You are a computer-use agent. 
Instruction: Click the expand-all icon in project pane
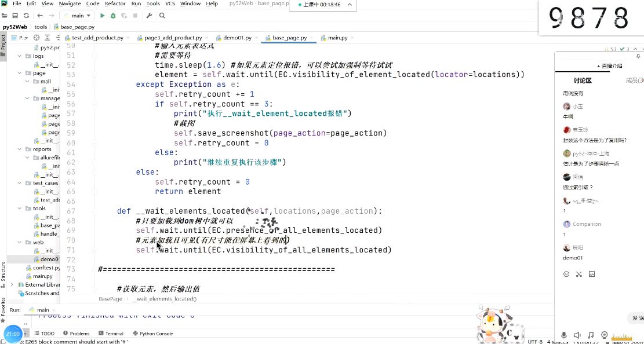point(46,38)
